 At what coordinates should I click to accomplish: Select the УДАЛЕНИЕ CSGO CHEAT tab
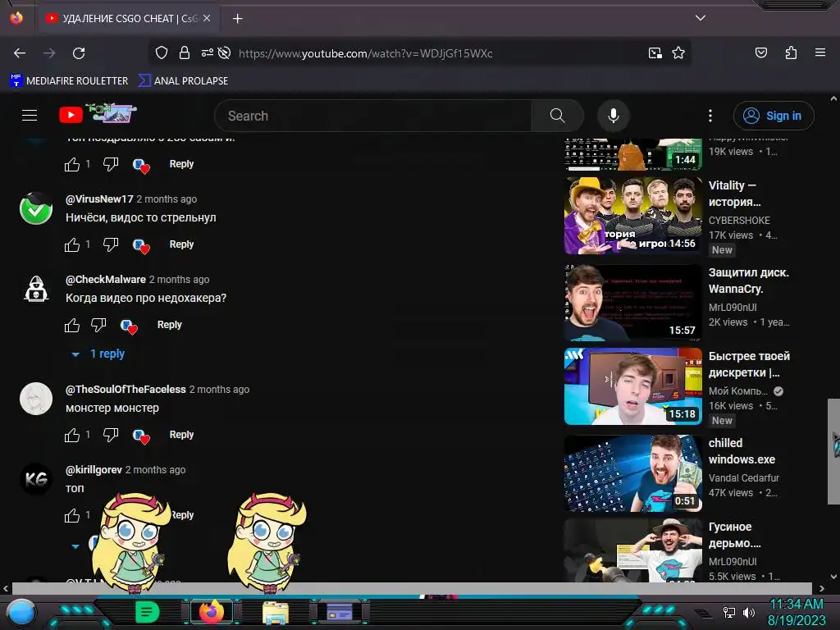127,19
